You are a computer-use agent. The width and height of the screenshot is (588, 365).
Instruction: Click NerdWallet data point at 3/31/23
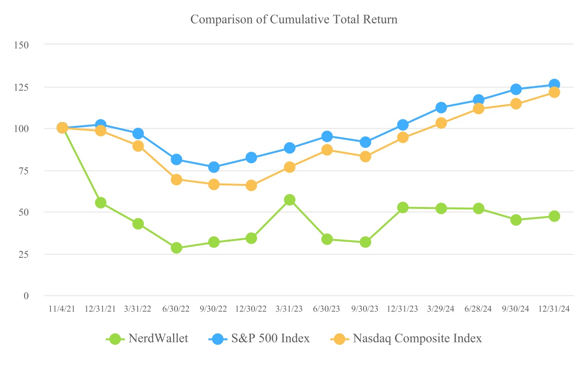pos(289,200)
